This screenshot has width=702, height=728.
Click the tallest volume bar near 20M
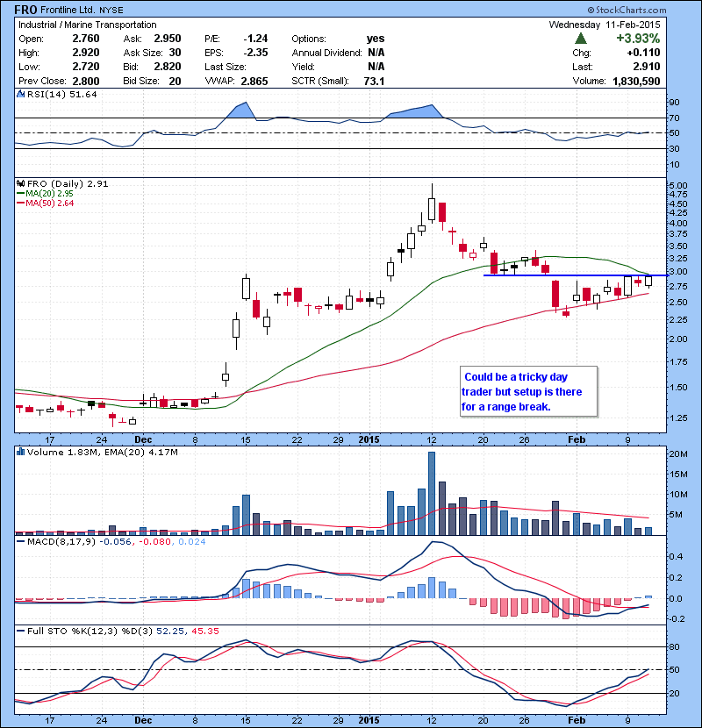[x=432, y=493]
